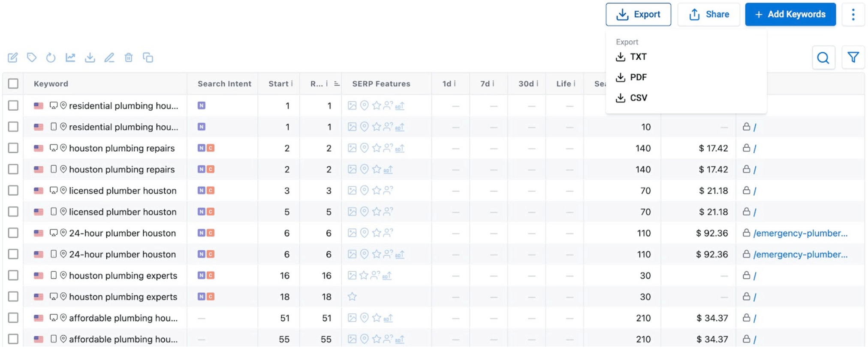Copy keywords using the duplicate icon

pyautogui.click(x=148, y=57)
